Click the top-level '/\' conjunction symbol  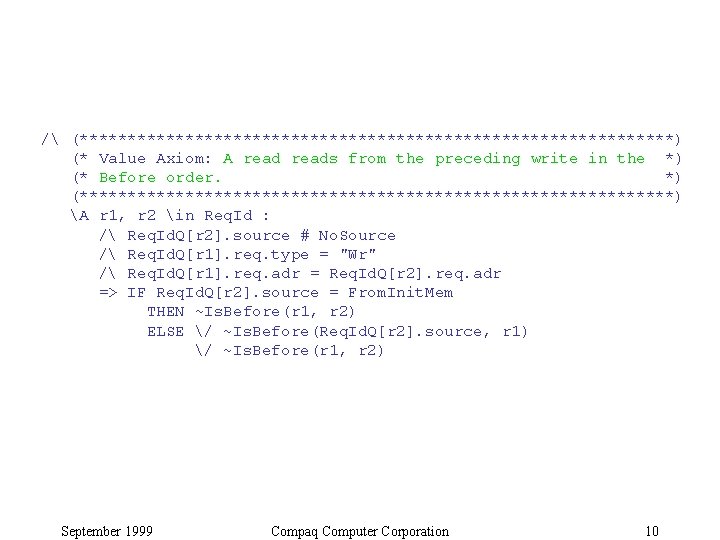click(x=50, y=139)
